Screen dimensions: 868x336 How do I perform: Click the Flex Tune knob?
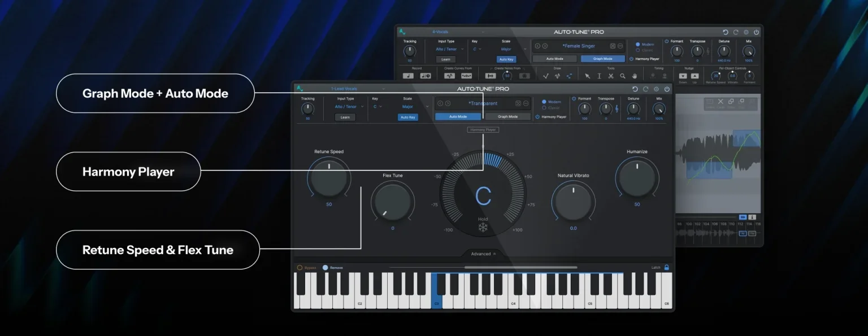[x=393, y=202]
